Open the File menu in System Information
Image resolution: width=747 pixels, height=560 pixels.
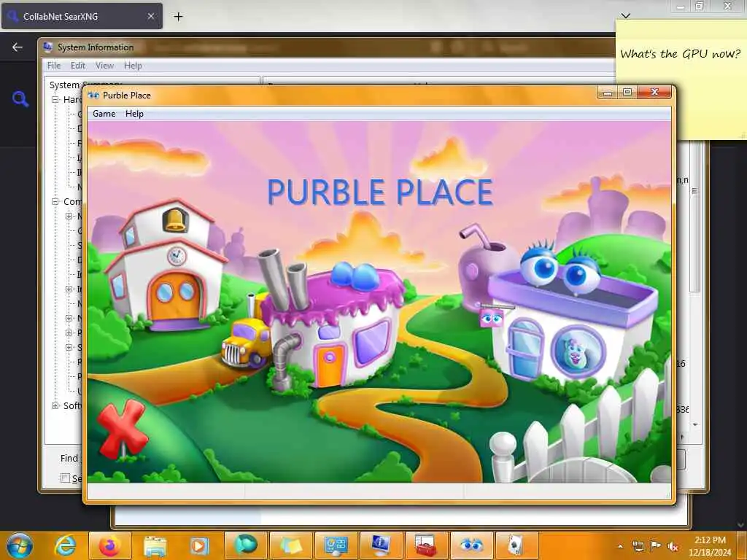pos(54,66)
